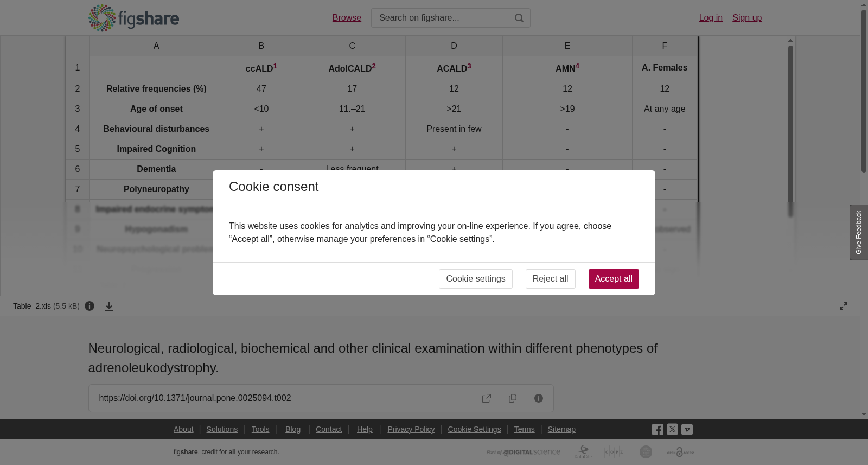
Task: Click the "Dementia" row label
Action: point(156,169)
